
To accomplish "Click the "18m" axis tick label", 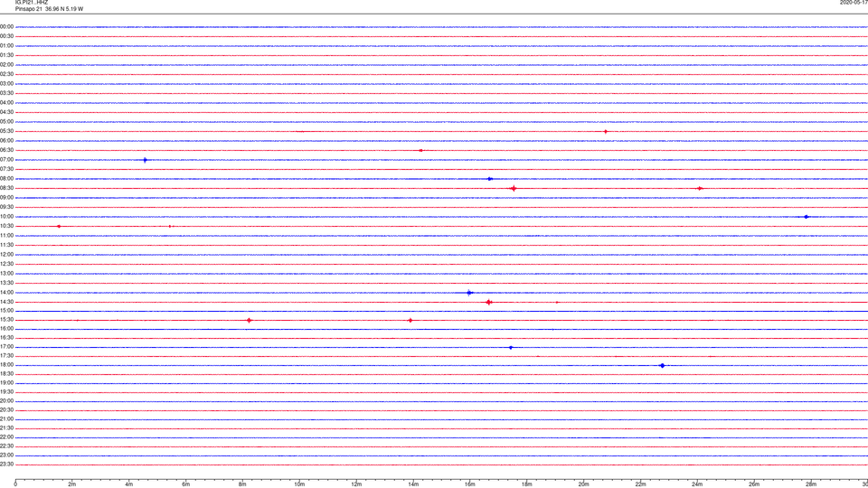I will [x=526, y=484].
